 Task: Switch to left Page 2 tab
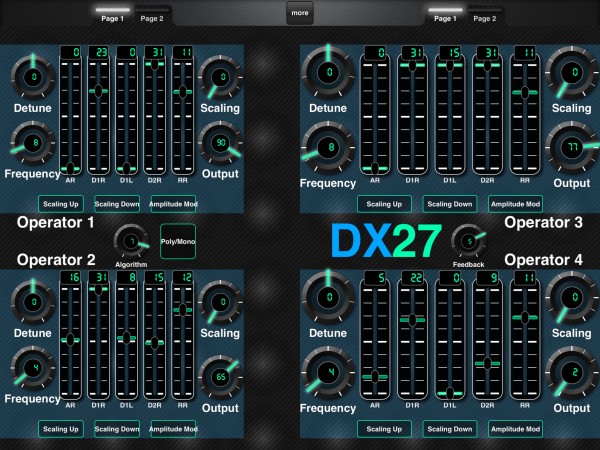152,15
